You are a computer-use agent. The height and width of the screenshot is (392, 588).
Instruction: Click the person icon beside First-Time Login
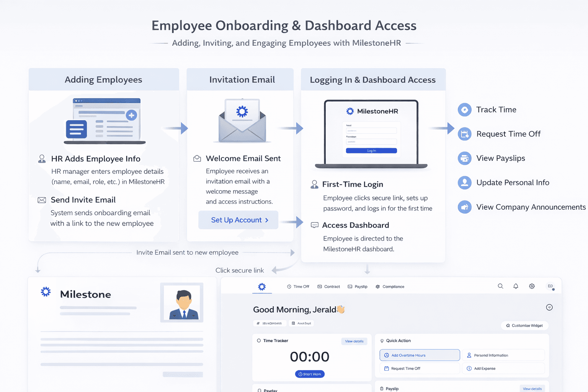[314, 185]
